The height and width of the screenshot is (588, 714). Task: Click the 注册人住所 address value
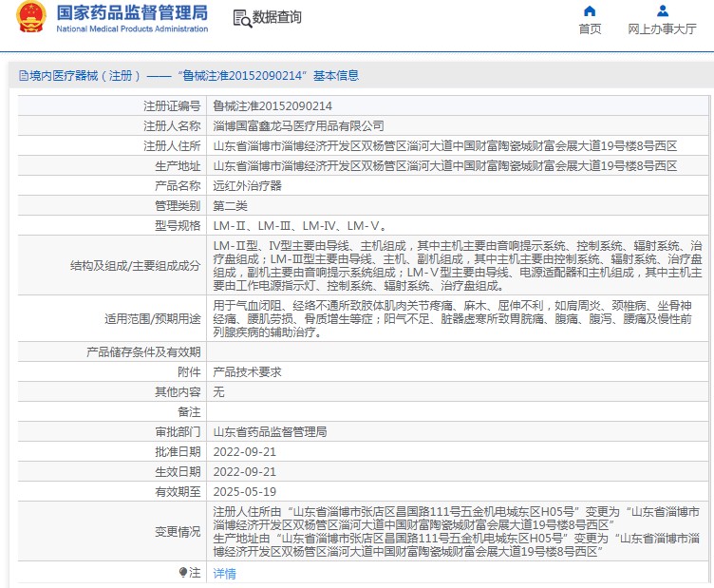click(x=445, y=146)
